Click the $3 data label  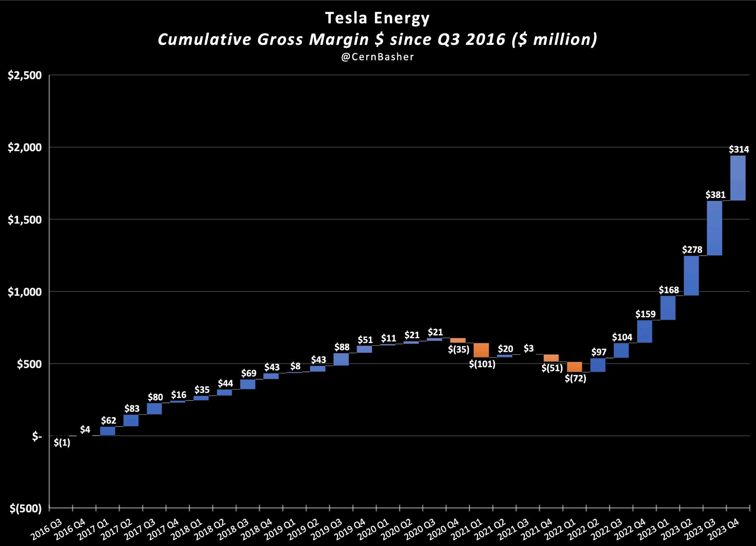coord(528,348)
